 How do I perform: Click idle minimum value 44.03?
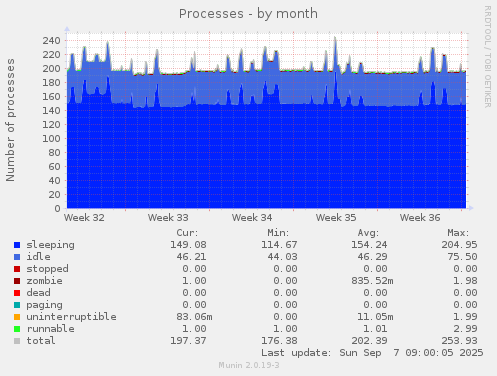[x=282, y=257]
